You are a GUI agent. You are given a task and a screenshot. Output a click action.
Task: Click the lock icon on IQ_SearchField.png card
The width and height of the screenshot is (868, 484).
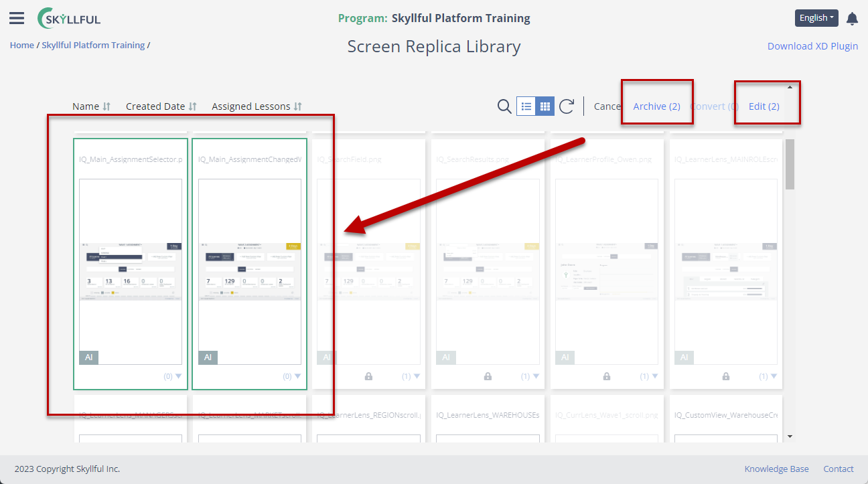tap(368, 377)
